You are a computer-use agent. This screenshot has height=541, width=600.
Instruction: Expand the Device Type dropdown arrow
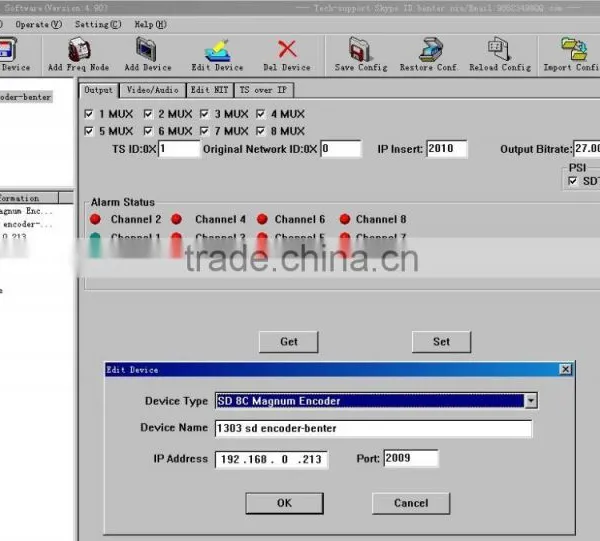click(x=531, y=401)
